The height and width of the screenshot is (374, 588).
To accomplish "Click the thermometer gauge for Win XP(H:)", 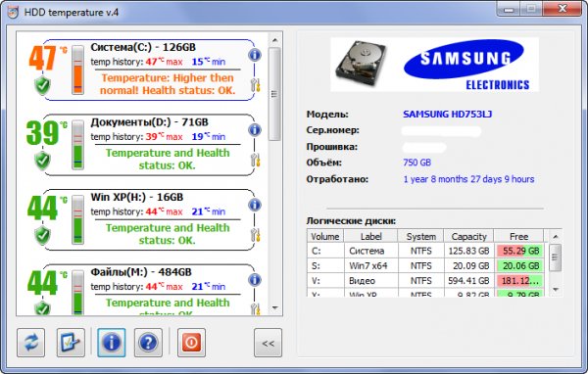I will 78,220.
